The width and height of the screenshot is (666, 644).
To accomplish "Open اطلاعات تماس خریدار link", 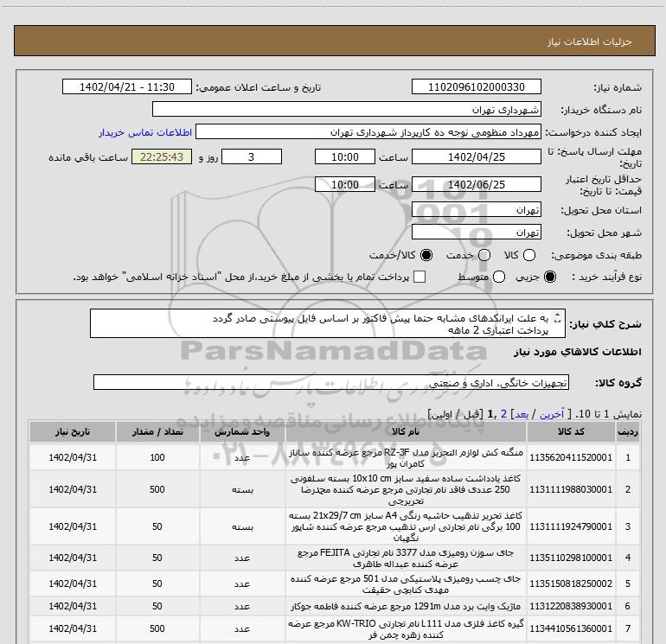I will pos(145,132).
